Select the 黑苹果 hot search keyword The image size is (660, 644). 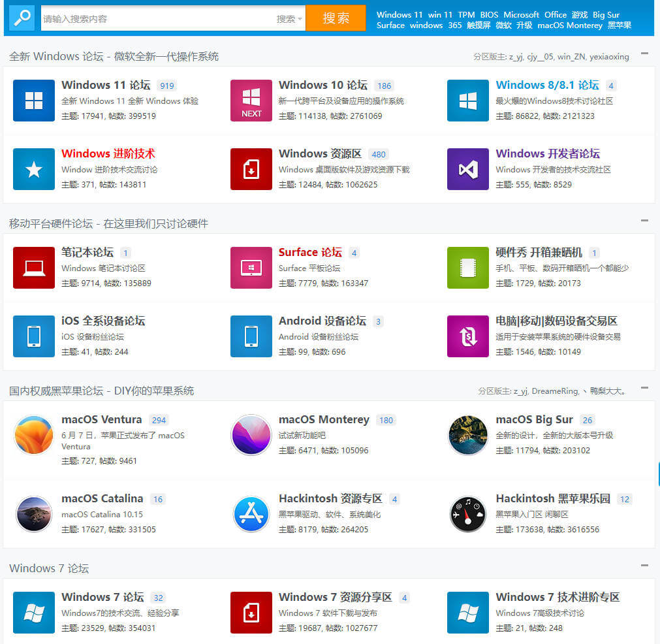[x=619, y=25]
